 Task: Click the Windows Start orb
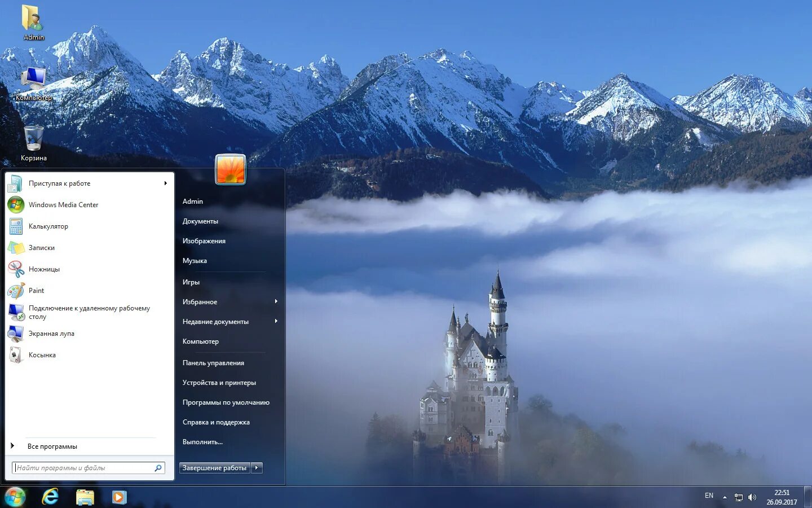pos(15,497)
